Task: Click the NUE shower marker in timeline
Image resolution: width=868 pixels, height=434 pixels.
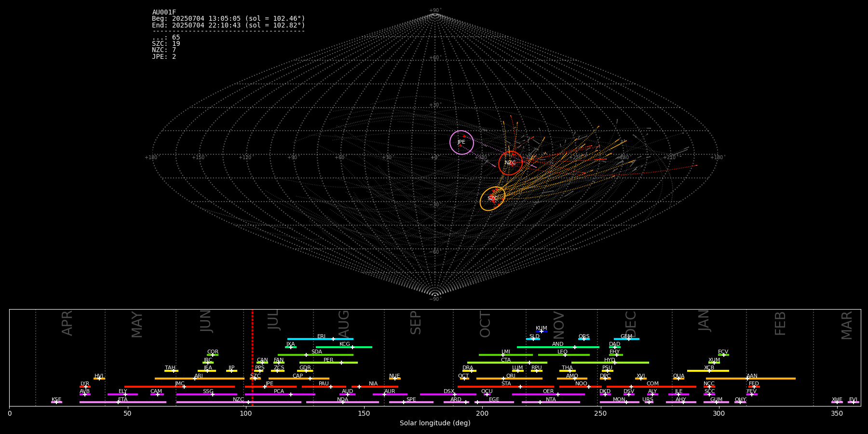Action: (x=395, y=379)
